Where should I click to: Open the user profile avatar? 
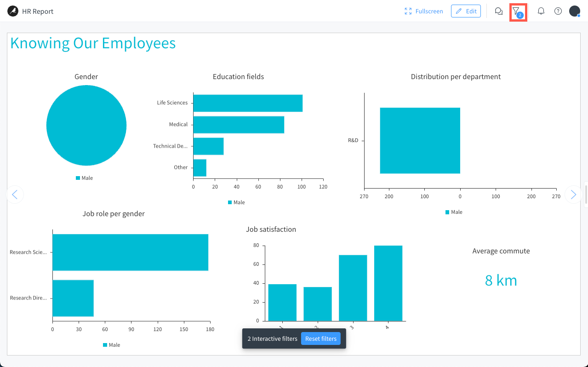point(575,11)
